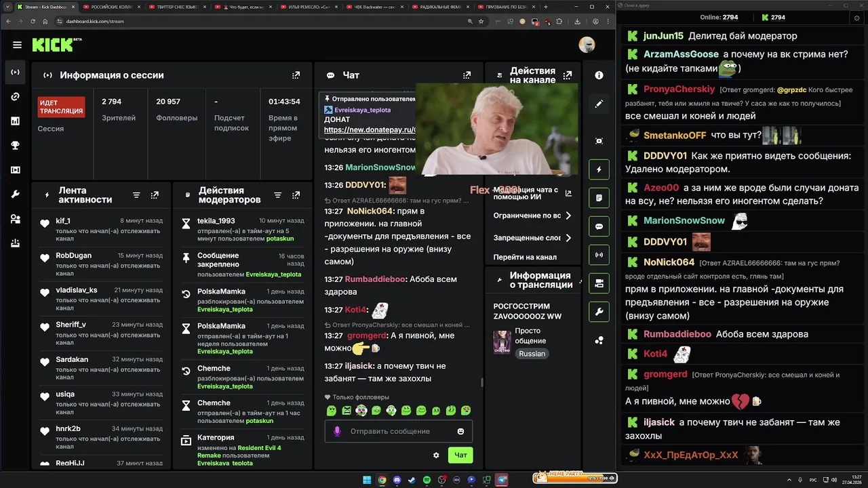Viewport: 868px width, 488px height.
Task: Click username 'gromgerd' in dashboard chat
Action: coord(366,335)
